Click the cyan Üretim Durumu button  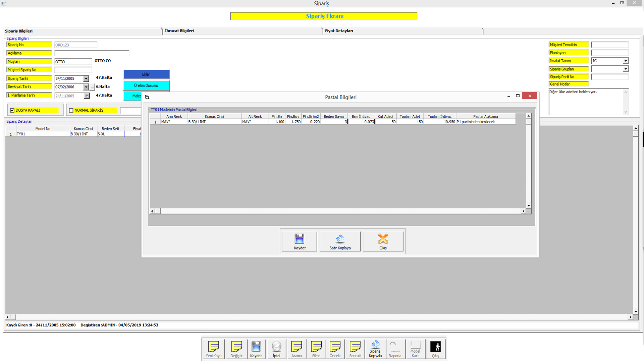[x=146, y=85]
